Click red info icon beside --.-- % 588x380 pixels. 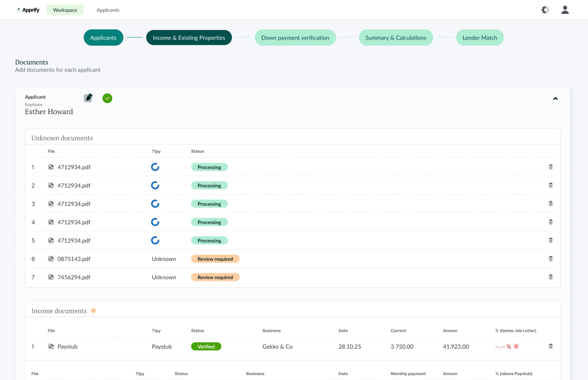click(x=516, y=346)
